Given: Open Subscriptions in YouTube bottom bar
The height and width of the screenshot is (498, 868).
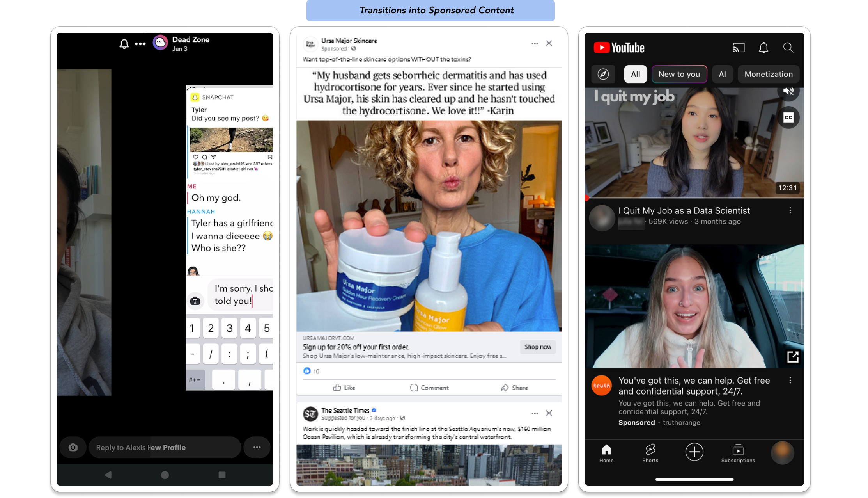Looking at the screenshot, I should (738, 453).
